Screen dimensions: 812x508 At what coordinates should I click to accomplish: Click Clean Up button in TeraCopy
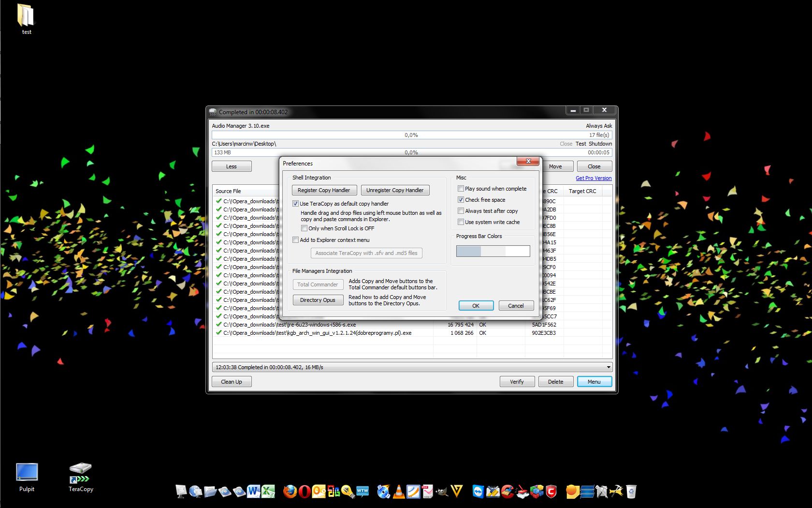232,382
